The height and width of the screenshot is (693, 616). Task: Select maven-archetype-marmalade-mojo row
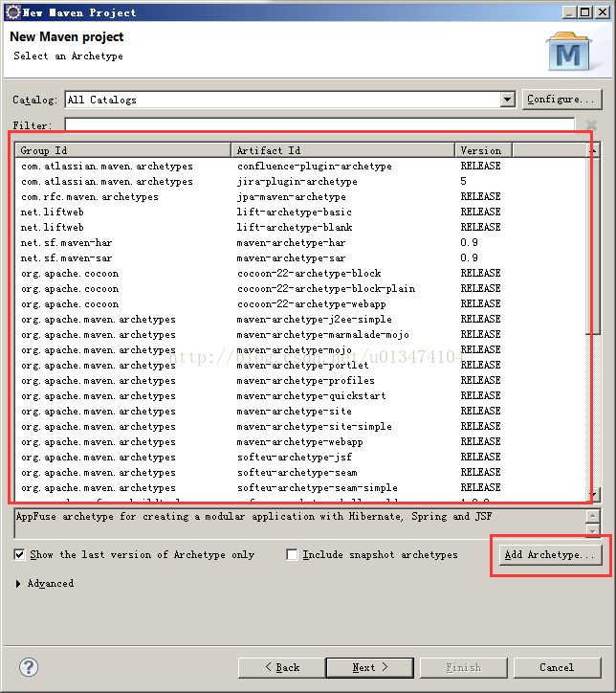pos(301,335)
